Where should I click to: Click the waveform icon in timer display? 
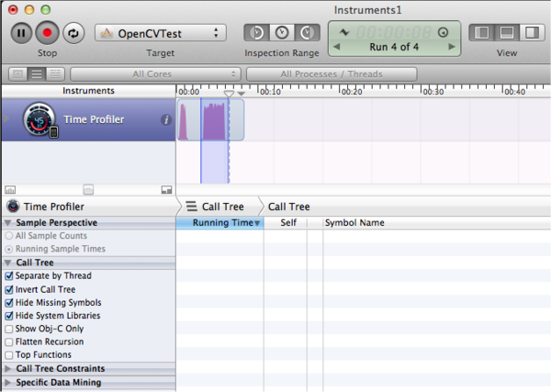pyautogui.click(x=344, y=33)
